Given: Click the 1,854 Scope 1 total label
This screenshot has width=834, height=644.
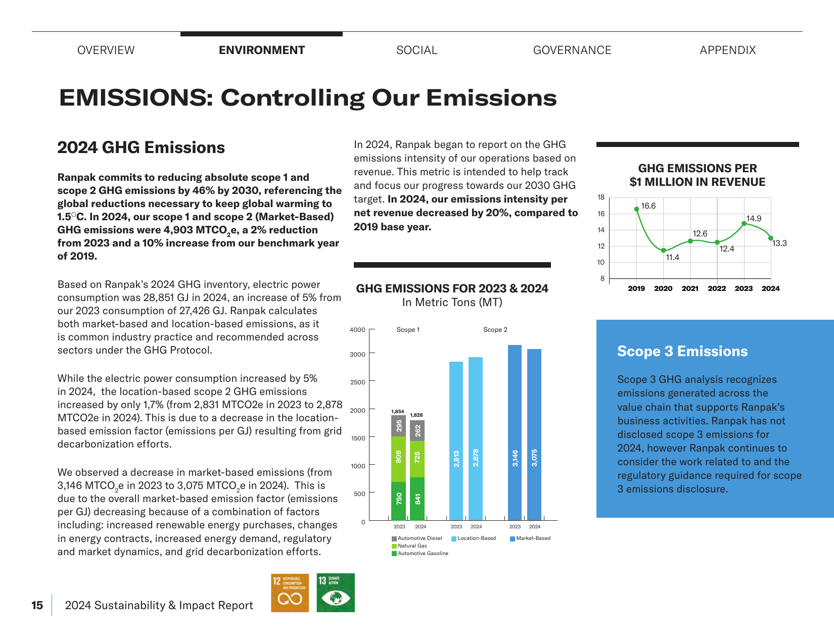Looking at the screenshot, I should pos(398,412).
